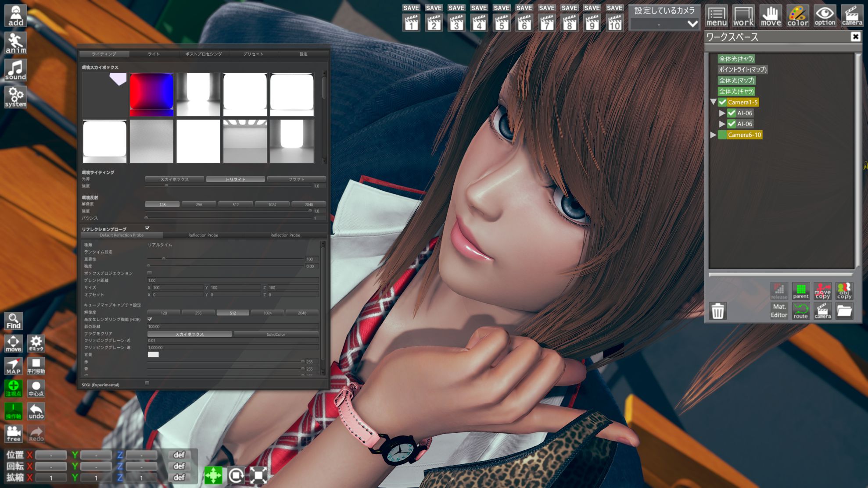Delete object with workspace trash icon
This screenshot has height=488, width=868.
point(718,311)
